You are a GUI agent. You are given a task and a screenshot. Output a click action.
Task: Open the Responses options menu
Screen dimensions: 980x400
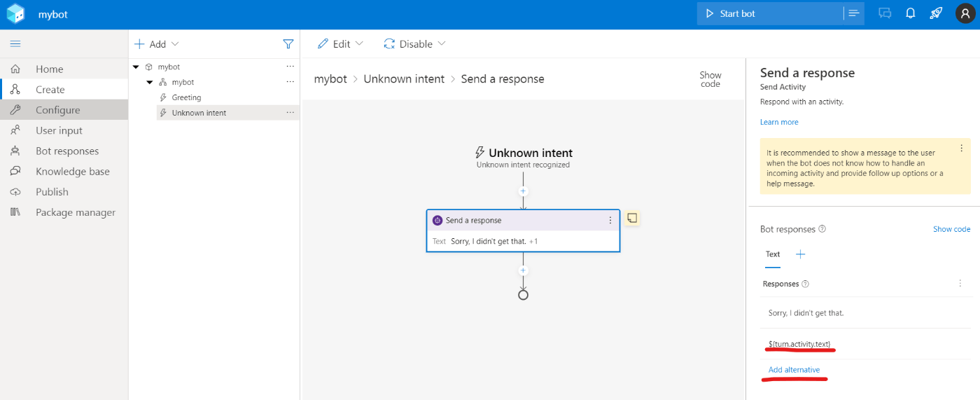pyautogui.click(x=960, y=284)
